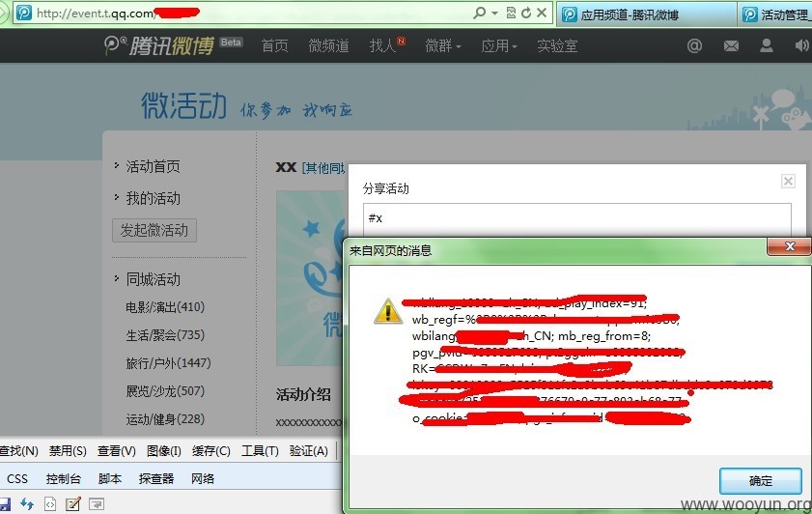The height and width of the screenshot is (514, 812).
Task: Expand the 微群 dropdown menu
Action: click(x=443, y=46)
